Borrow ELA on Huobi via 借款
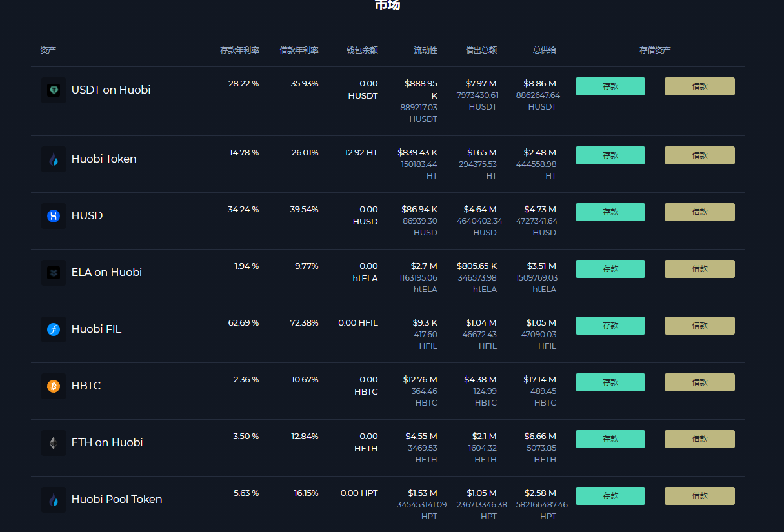Image resolution: width=784 pixels, height=532 pixels. pos(699,269)
